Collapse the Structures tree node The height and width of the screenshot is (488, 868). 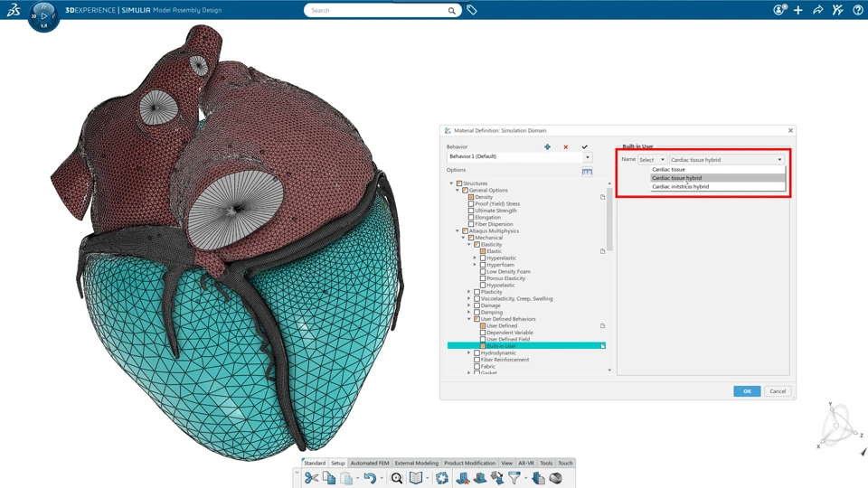pos(452,183)
